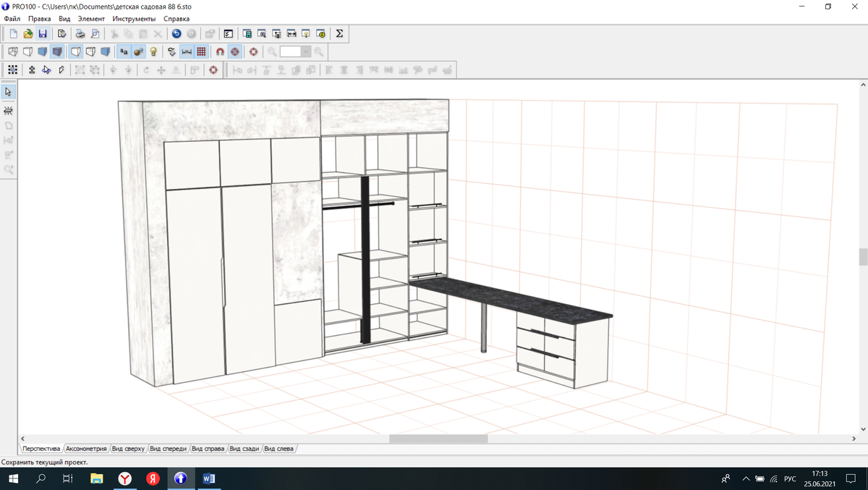This screenshot has height=490, width=868.
Task: Toggle sketch view mode cube icon
Action: pos(27,51)
